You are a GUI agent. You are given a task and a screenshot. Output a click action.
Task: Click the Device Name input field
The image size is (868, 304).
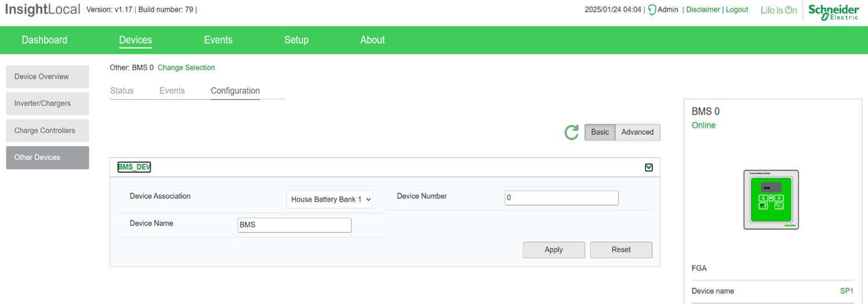[x=295, y=225]
